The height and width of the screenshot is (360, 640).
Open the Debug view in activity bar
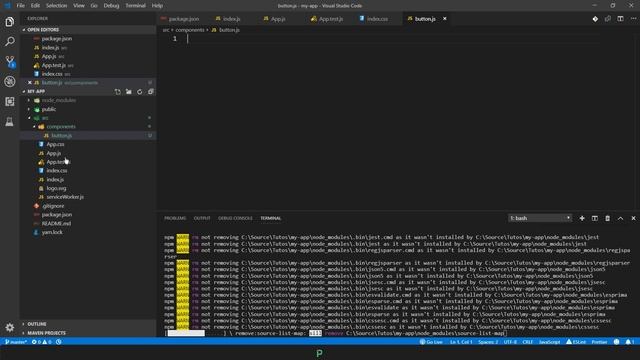pyautogui.click(x=9, y=81)
